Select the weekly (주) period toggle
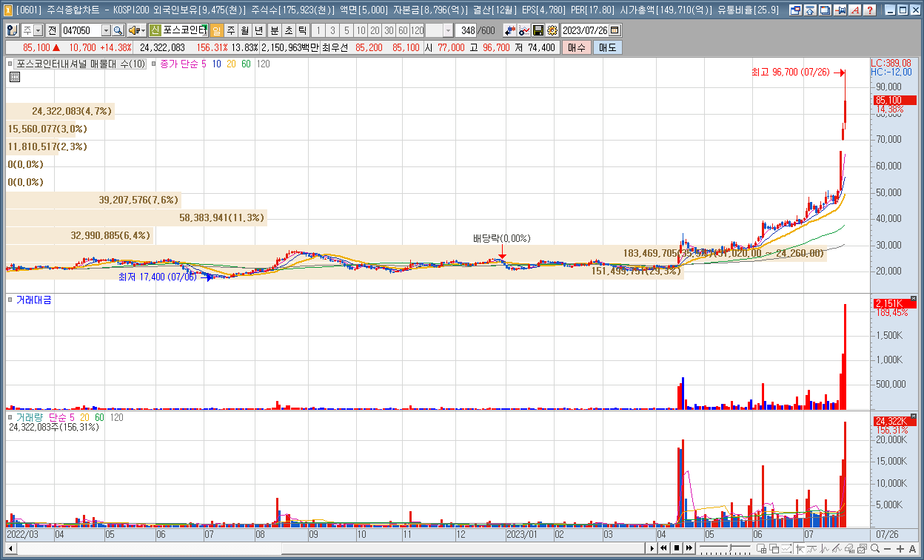924x560 pixels. click(231, 30)
